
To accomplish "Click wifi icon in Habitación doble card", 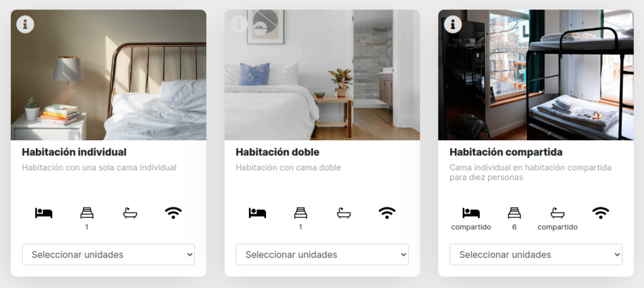I will (x=387, y=213).
